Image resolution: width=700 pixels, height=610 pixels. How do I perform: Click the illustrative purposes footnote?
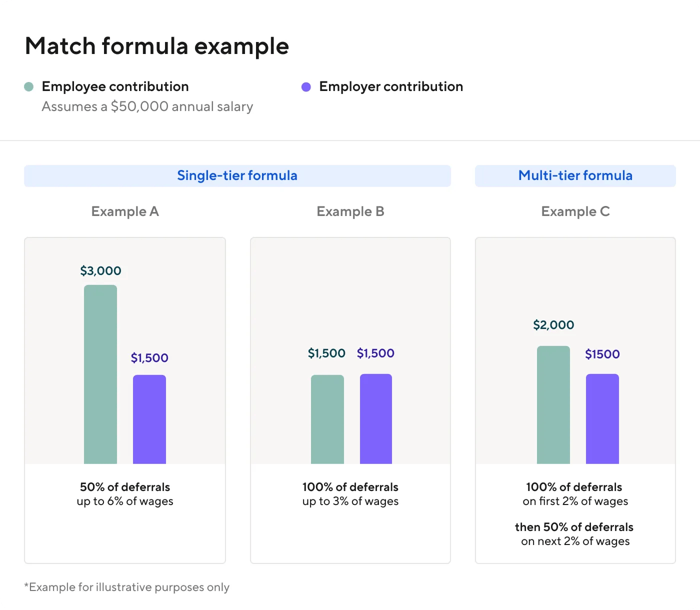pos(127,587)
